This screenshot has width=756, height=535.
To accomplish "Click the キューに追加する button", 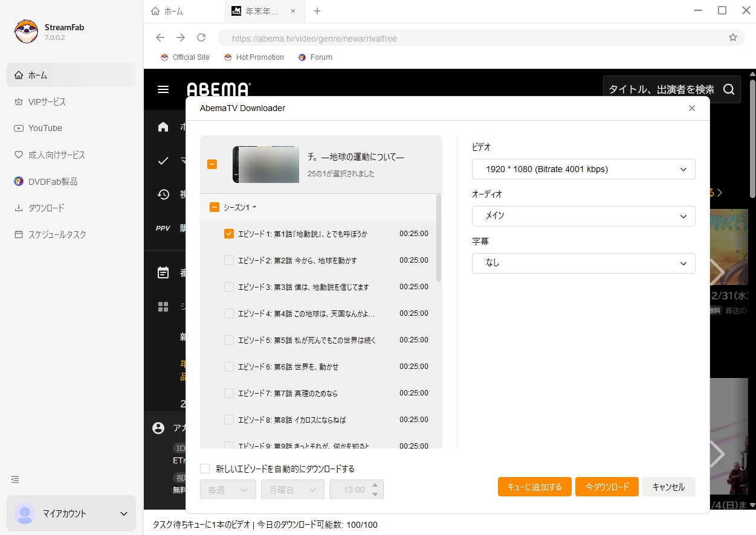I will click(534, 487).
